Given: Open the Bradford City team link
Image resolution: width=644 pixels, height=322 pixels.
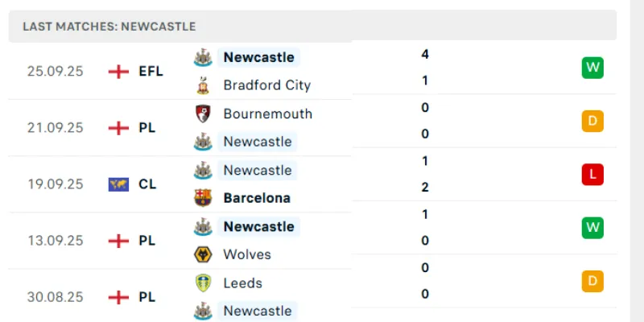Looking at the screenshot, I should coord(266,85).
